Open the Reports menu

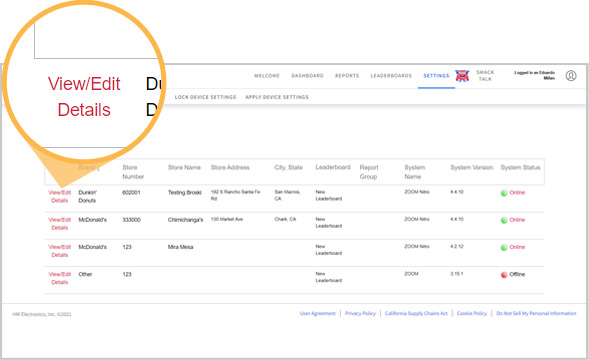tap(347, 76)
